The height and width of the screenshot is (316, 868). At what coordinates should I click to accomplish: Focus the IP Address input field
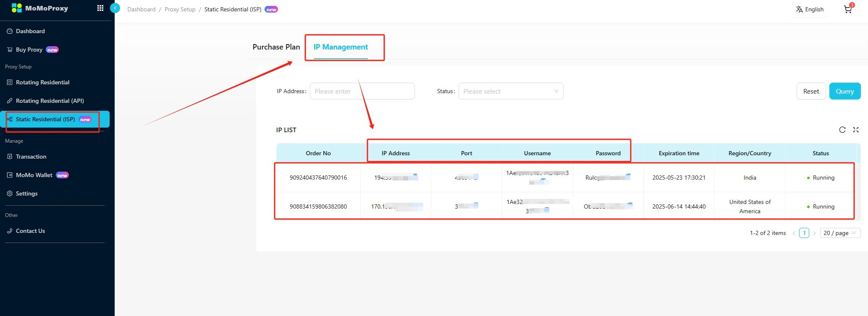(362, 91)
